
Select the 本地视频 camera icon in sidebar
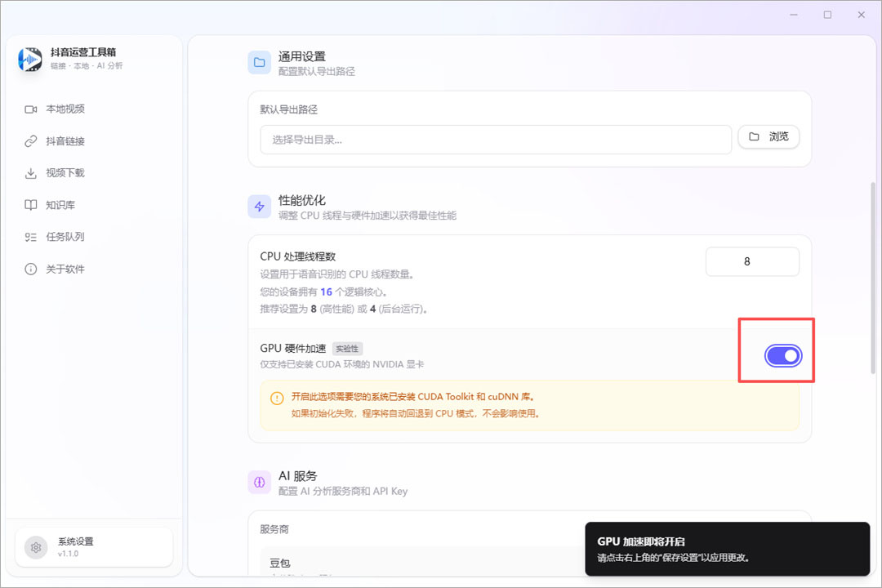(29, 109)
